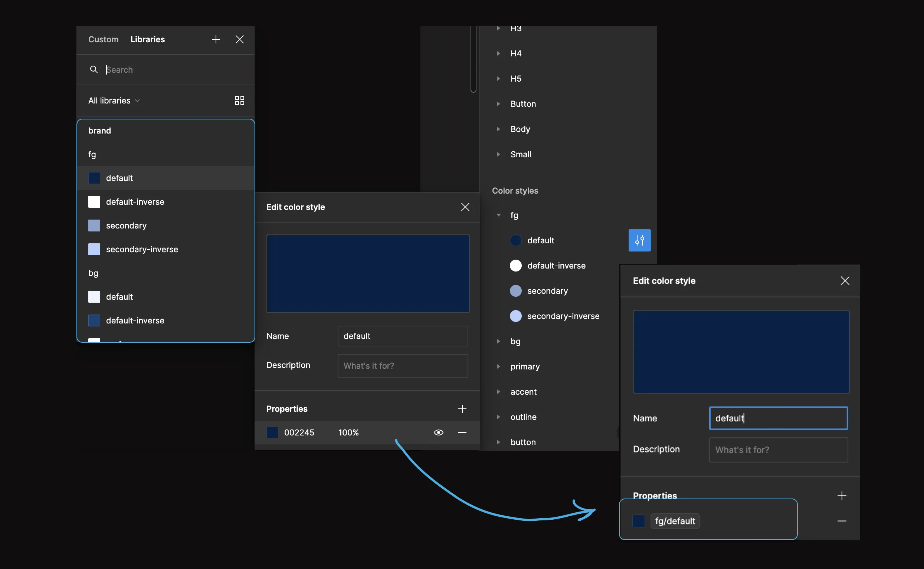Expand the bg color styles group

[498, 341]
